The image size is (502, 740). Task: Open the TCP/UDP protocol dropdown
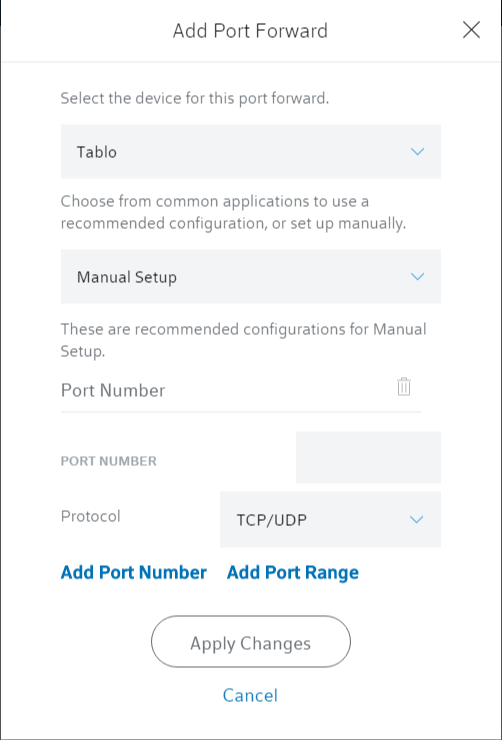coord(330,520)
